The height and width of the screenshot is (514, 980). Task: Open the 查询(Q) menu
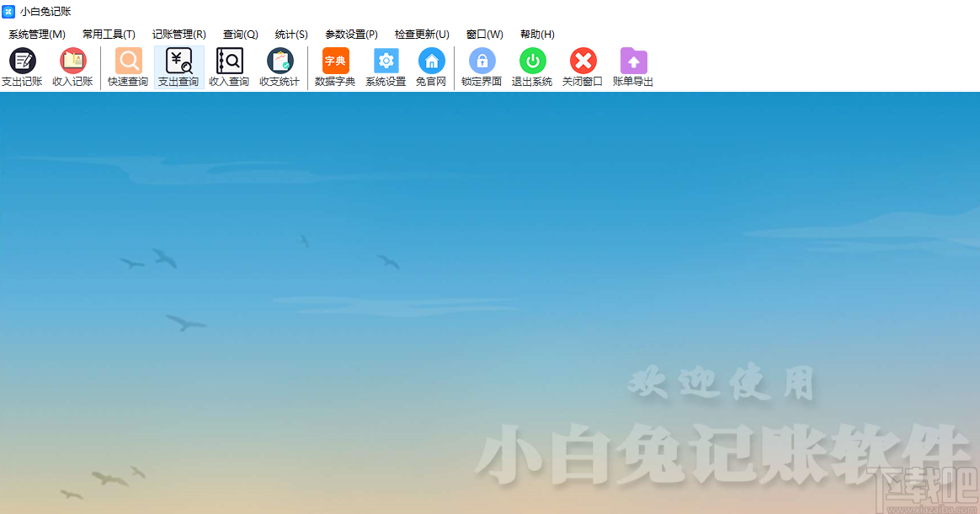click(240, 35)
